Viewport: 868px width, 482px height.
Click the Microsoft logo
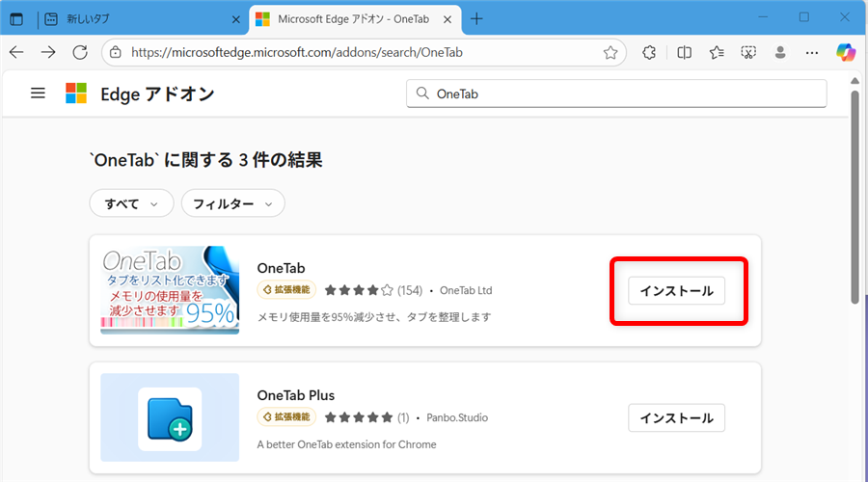click(x=76, y=93)
